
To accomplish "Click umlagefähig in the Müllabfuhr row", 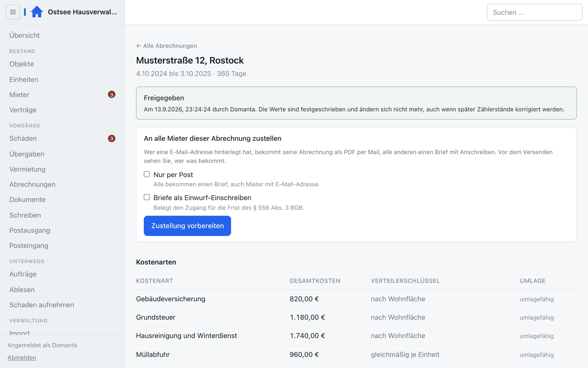I will pos(537,355).
